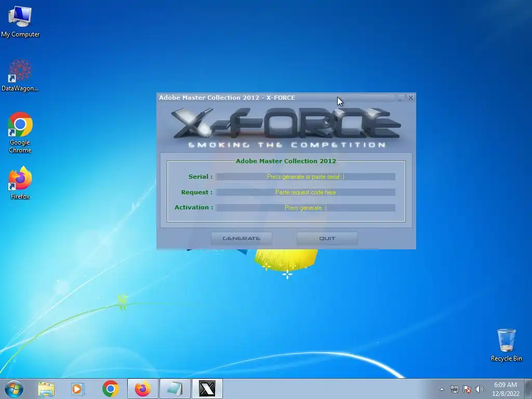This screenshot has height=399, width=532.
Task: Click the X-FORCE window title text
Action: [227, 98]
